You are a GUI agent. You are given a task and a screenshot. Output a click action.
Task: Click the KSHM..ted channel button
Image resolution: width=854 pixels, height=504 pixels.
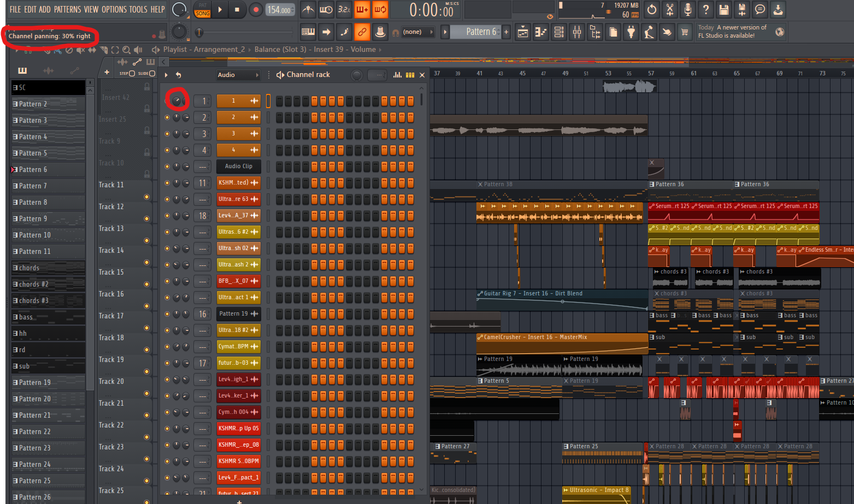[238, 183]
